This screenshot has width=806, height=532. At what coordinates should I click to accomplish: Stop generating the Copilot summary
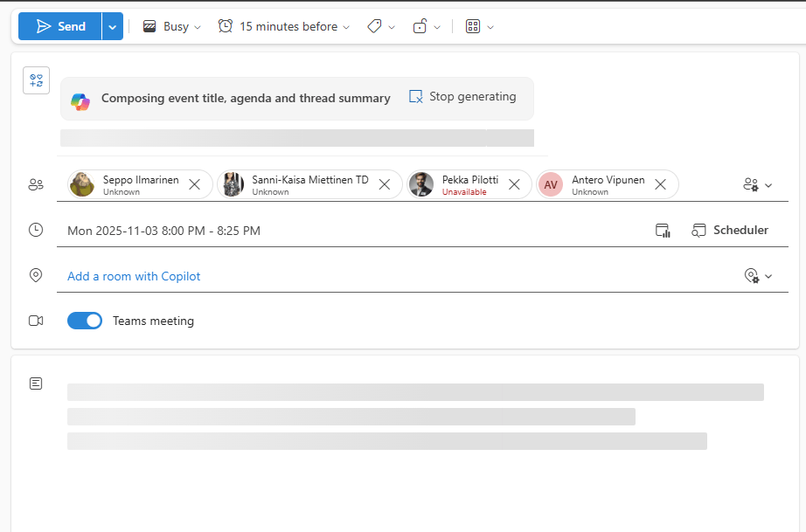[x=462, y=97]
